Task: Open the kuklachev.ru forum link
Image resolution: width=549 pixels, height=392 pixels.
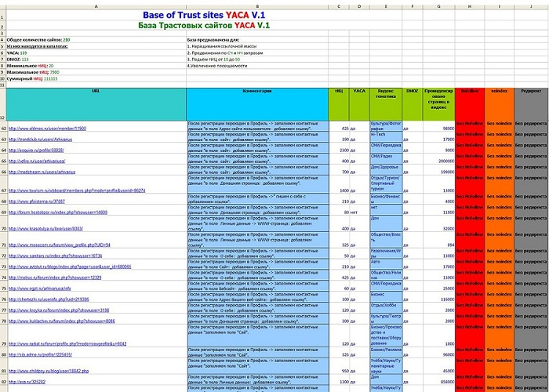Action: coord(62,321)
